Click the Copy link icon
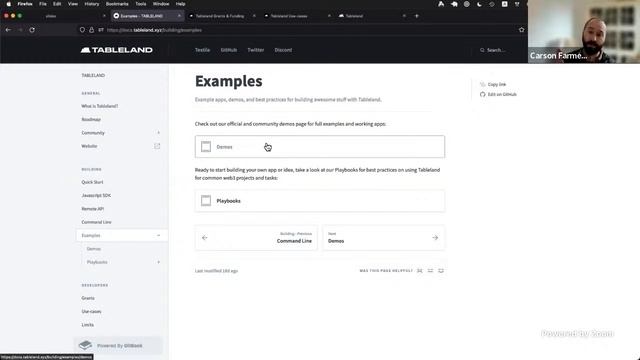 click(482, 84)
